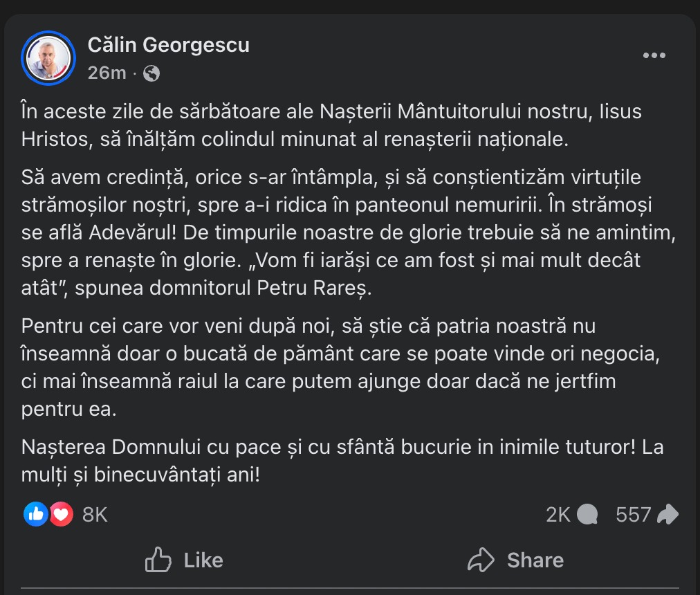Click the gray comment bubble icon

pyautogui.click(x=587, y=515)
